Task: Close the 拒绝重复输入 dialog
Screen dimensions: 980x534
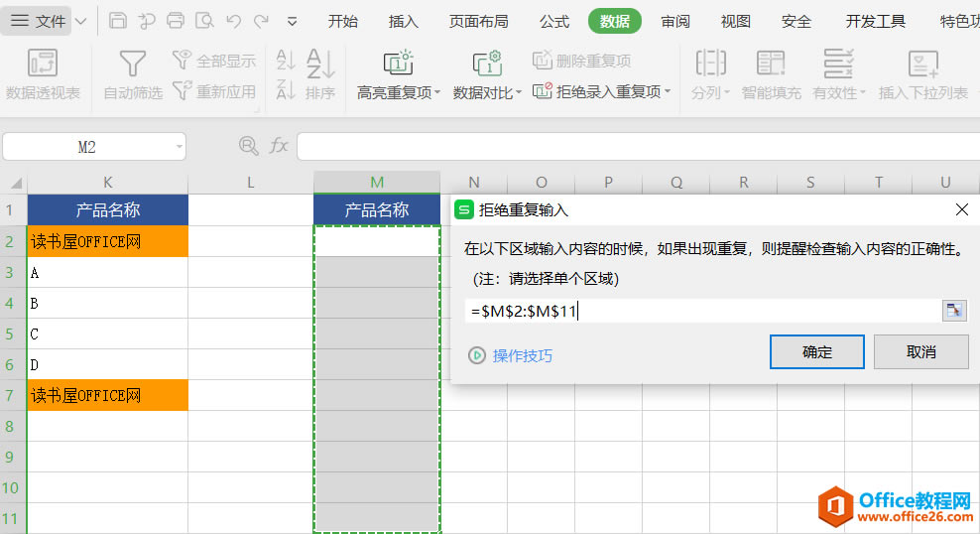Action: coord(962,210)
